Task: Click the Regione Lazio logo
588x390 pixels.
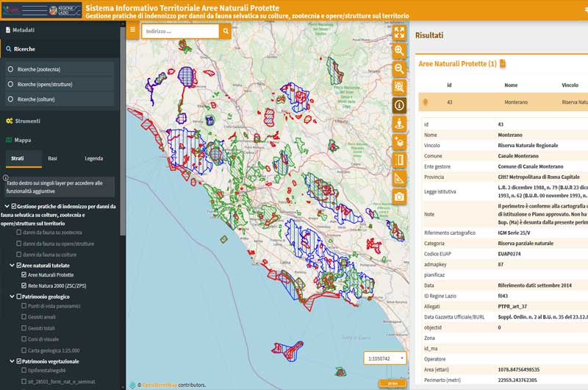Action: (x=65, y=10)
